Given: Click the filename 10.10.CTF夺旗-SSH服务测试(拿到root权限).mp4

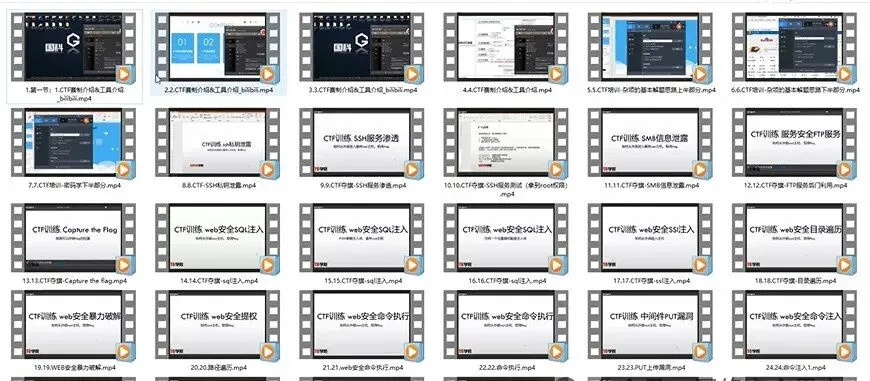Looking at the screenshot, I should point(506,190).
